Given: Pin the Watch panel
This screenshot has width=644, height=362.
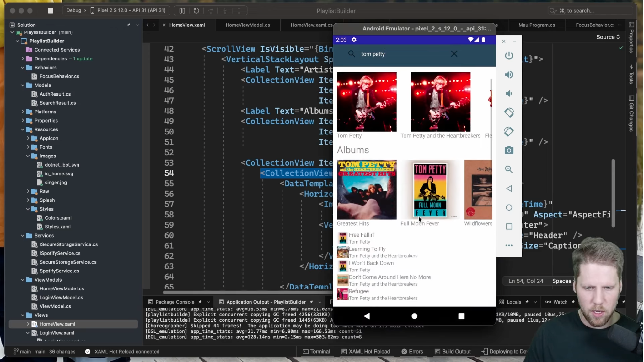Looking at the screenshot, I should (x=573, y=302).
